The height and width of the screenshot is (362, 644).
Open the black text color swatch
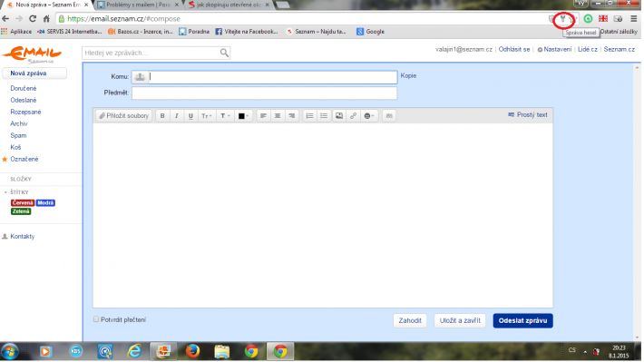243,116
